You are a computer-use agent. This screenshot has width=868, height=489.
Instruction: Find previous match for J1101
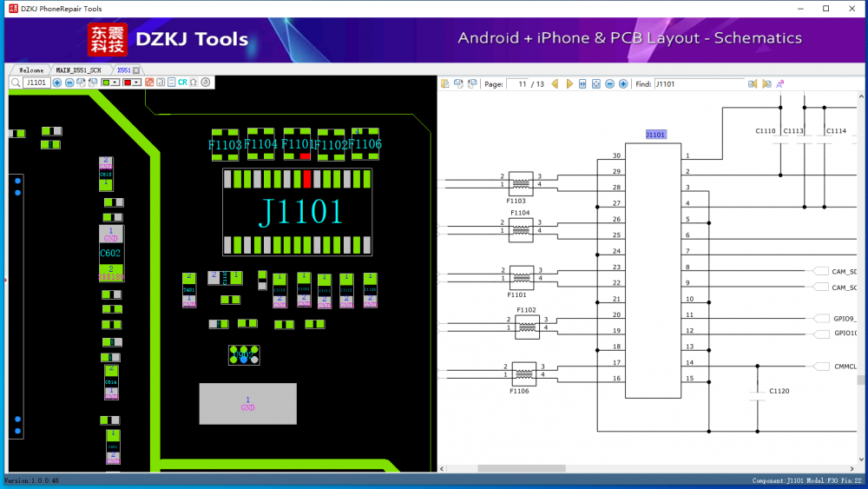753,84
